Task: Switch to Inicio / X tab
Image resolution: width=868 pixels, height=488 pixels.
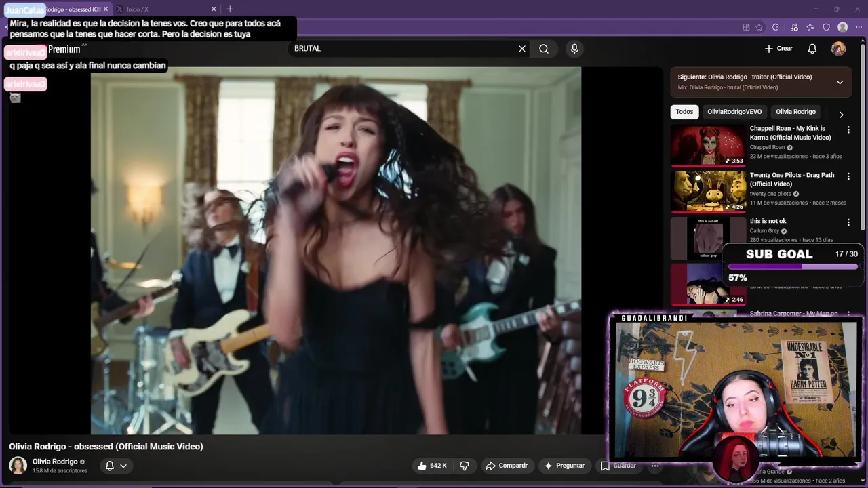Action: [x=165, y=9]
